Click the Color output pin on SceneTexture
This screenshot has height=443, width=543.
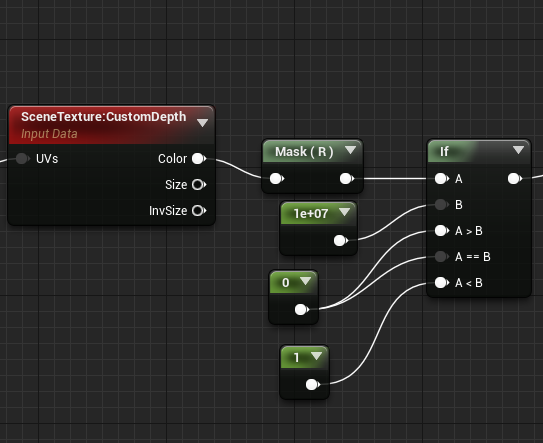point(199,159)
